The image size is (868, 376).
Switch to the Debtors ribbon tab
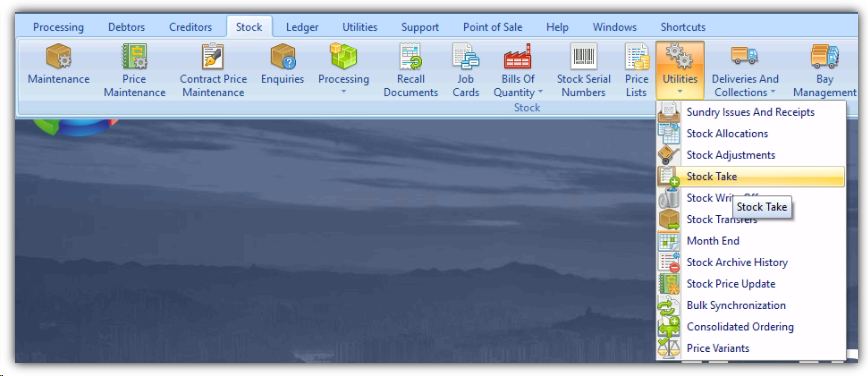[126, 27]
